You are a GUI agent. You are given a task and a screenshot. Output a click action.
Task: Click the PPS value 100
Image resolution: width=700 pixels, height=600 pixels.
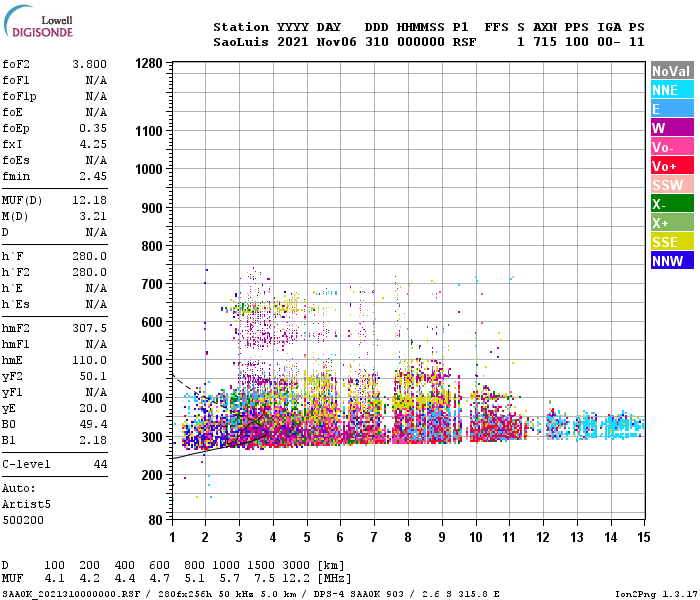(x=577, y=42)
